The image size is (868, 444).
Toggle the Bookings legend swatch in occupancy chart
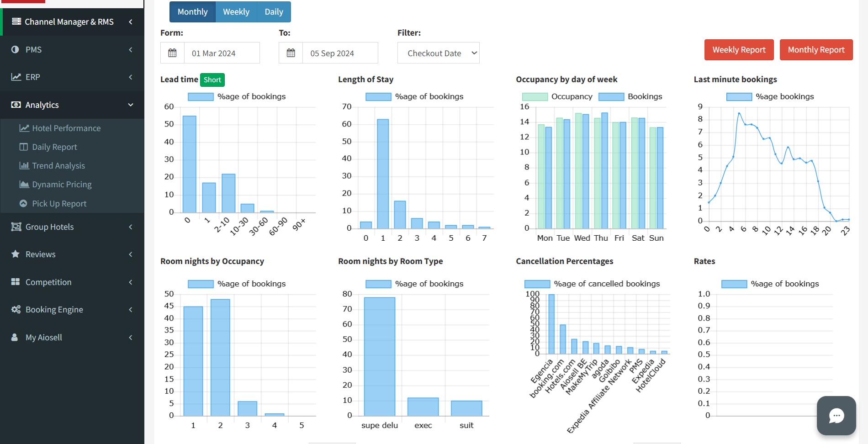[x=611, y=96]
